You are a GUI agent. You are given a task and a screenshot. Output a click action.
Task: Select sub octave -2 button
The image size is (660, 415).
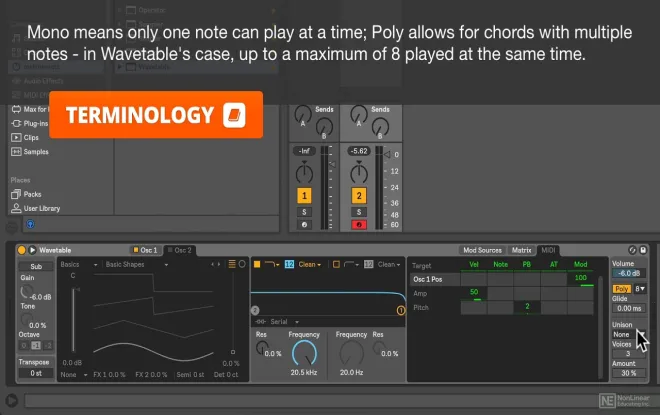48,346
